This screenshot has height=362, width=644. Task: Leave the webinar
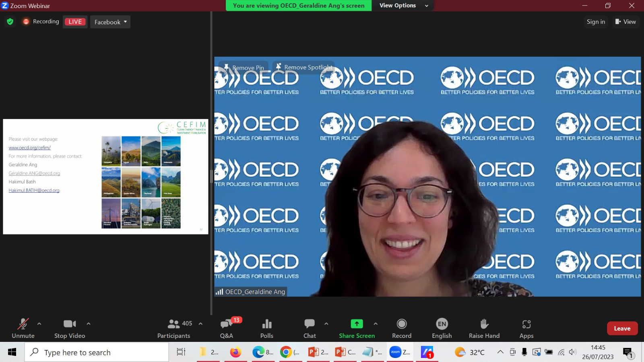tap(622, 328)
